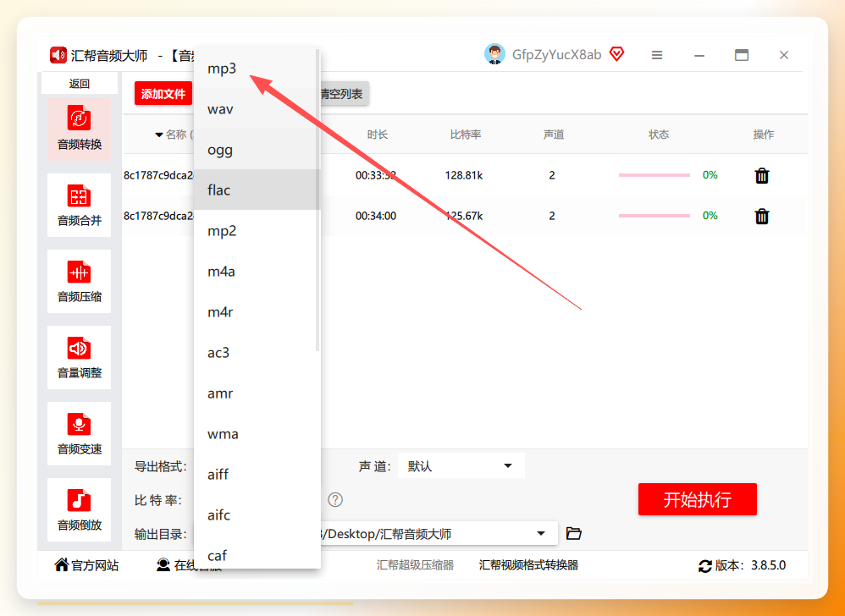Screen dimensions: 845x616
Task: Delete the 00:33 duration file row
Action: tap(761, 175)
